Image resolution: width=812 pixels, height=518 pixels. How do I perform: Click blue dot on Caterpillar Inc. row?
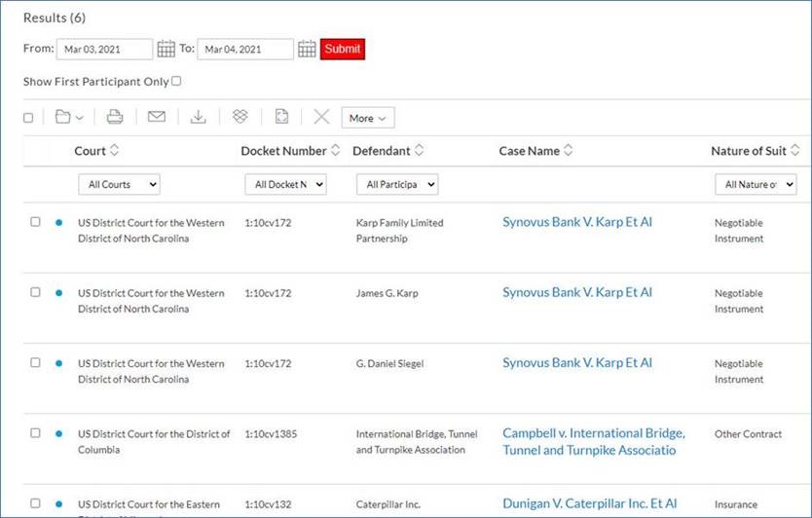click(x=59, y=504)
